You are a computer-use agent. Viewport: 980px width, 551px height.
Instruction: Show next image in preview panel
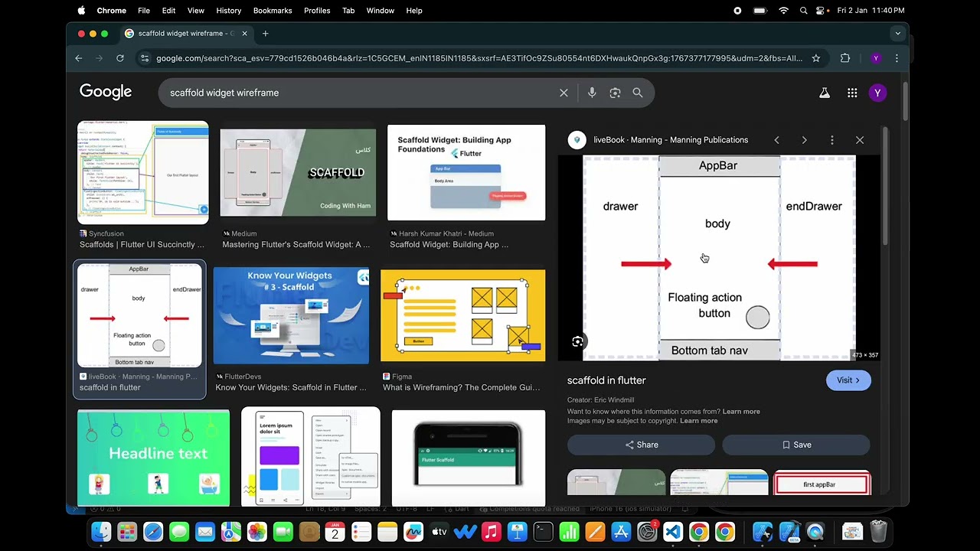click(x=804, y=140)
